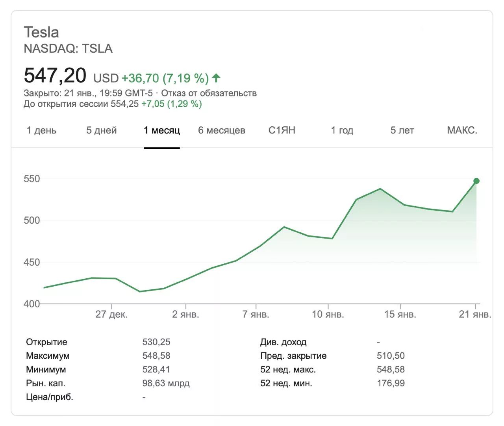Viewport: 504px width, 426px height.
Task: Click the '10 янв.' axis date
Action: (x=328, y=314)
